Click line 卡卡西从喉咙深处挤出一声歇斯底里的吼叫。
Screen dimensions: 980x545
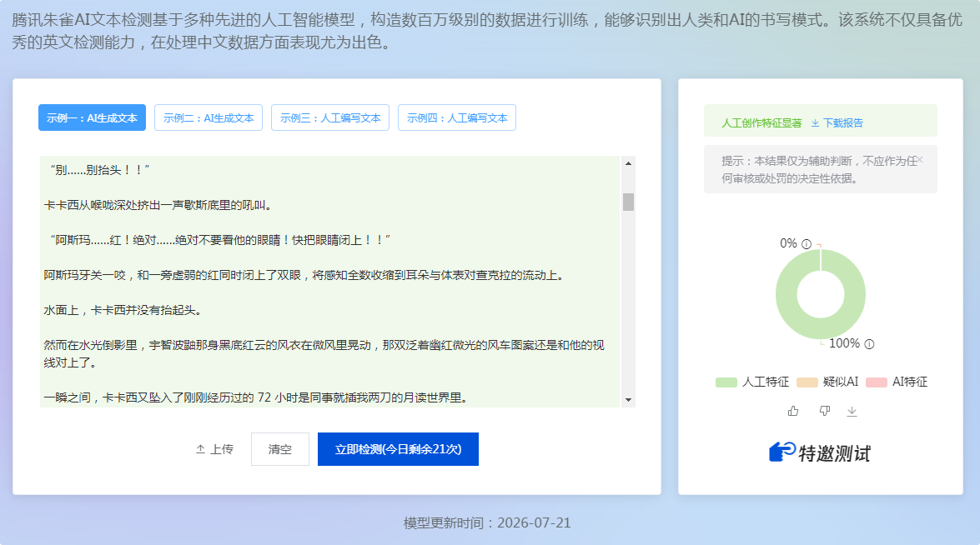click(158, 205)
